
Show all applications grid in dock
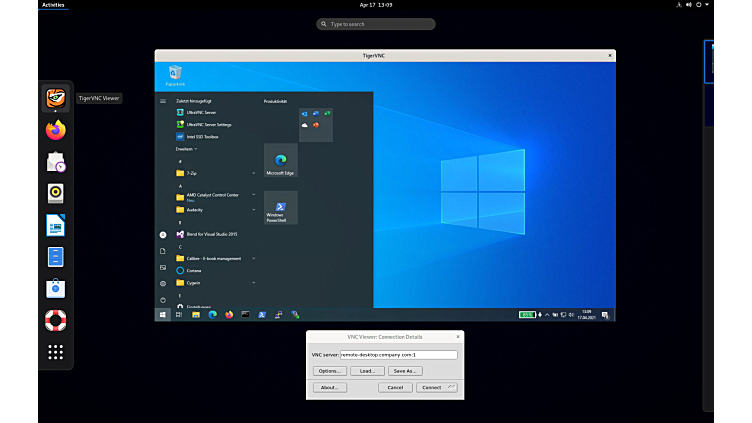pyautogui.click(x=56, y=352)
